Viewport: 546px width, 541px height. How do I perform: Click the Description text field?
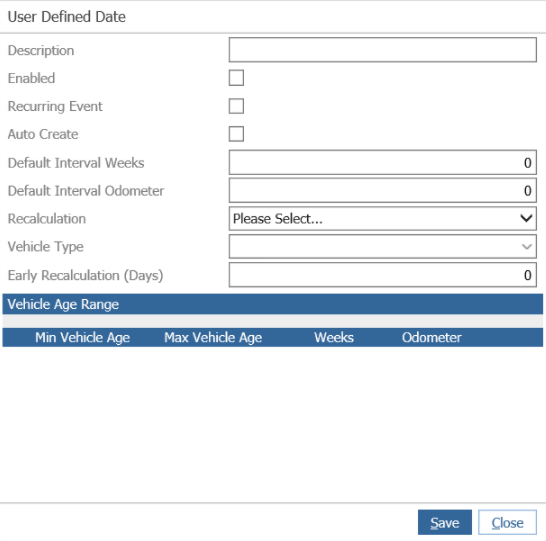382,50
